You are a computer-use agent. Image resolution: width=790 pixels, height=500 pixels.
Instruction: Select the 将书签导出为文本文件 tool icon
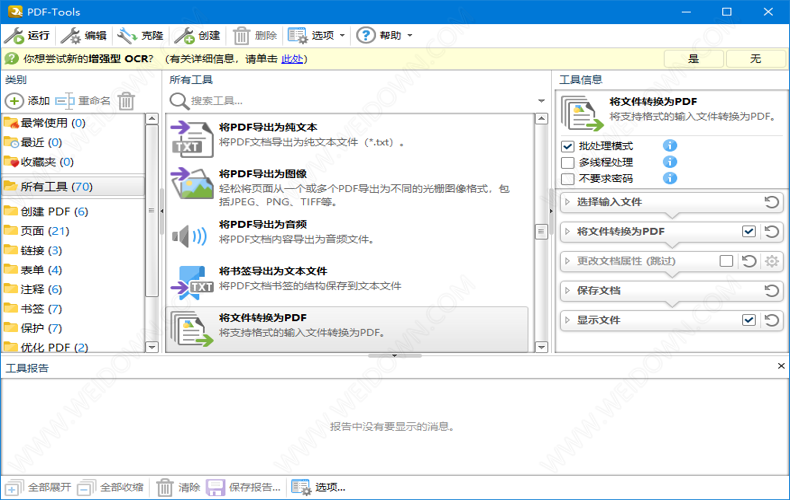coord(191,282)
